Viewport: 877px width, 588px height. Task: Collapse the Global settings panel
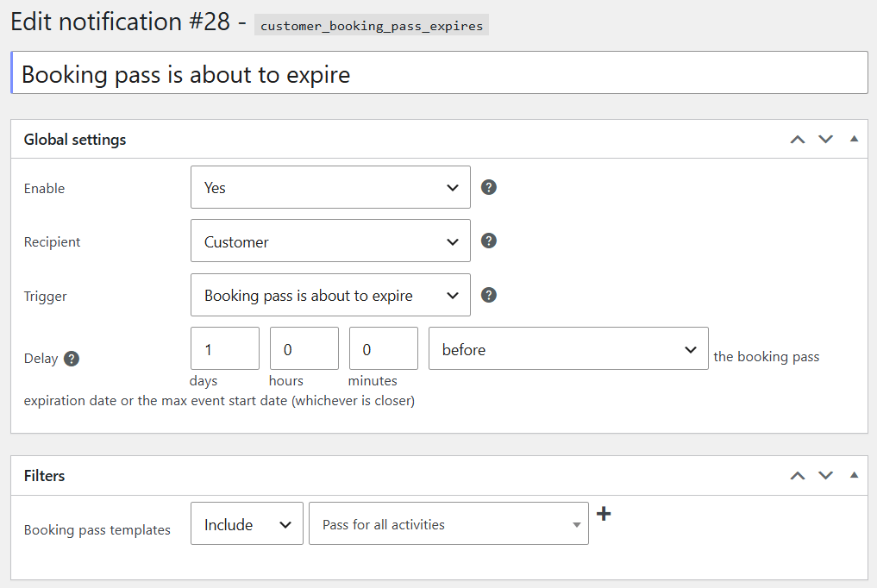click(854, 139)
